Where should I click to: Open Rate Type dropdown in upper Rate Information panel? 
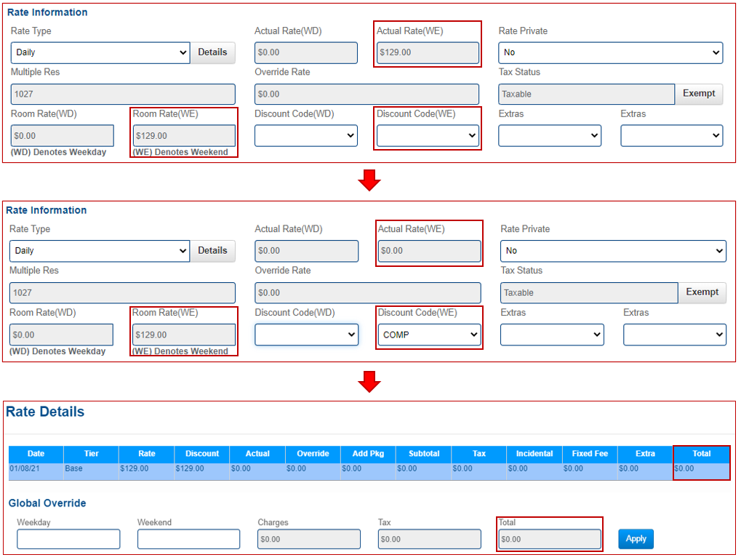point(100,52)
